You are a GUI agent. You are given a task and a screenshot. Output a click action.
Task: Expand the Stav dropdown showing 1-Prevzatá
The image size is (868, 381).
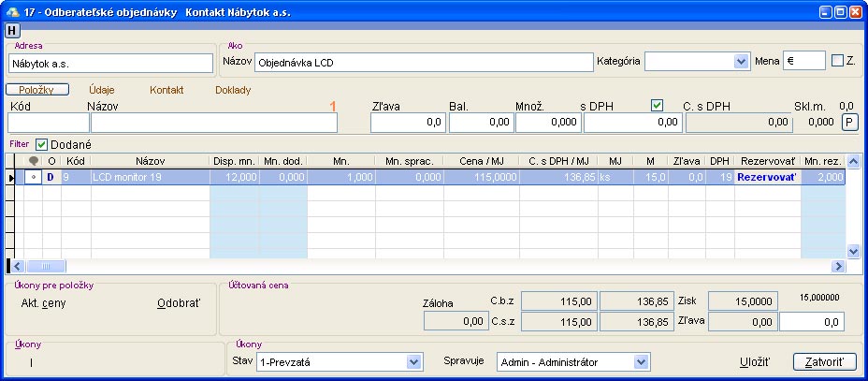(413, 361)
